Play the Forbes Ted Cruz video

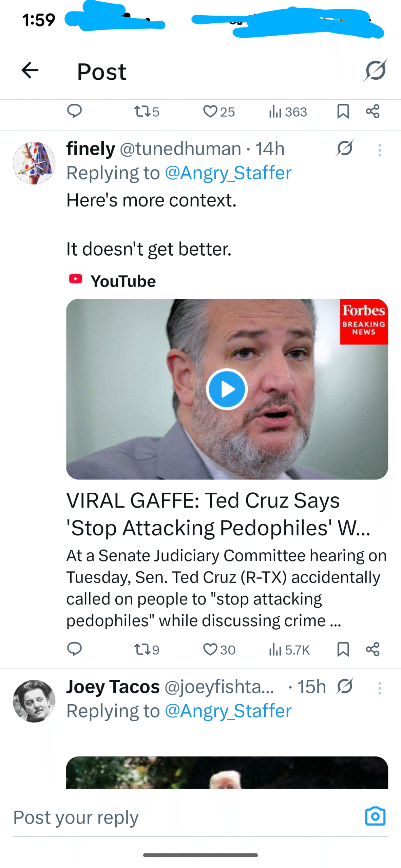coord(227,389)
